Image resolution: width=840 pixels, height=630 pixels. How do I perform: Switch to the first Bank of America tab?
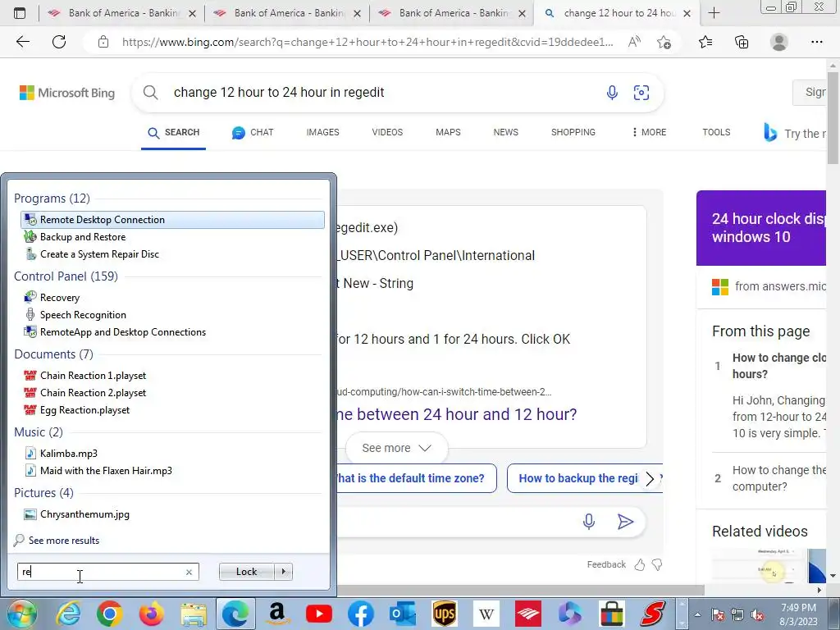click(121, 13)
